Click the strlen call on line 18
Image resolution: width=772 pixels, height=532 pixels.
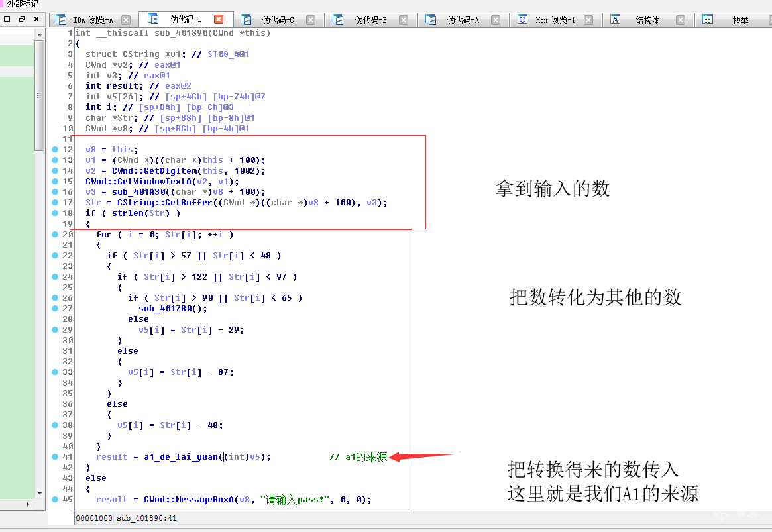point(127,213)
